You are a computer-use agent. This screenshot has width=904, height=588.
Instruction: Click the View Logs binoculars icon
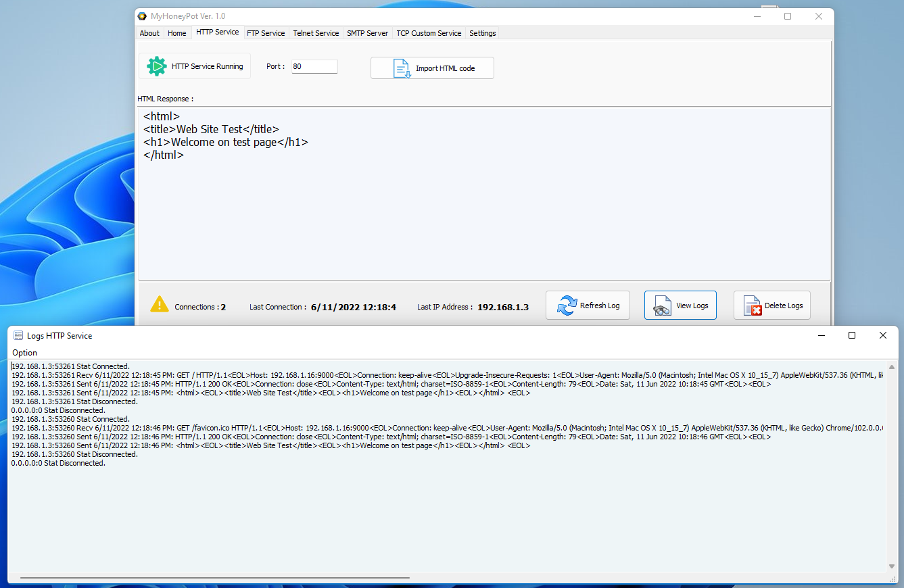[x=662, y=306]
